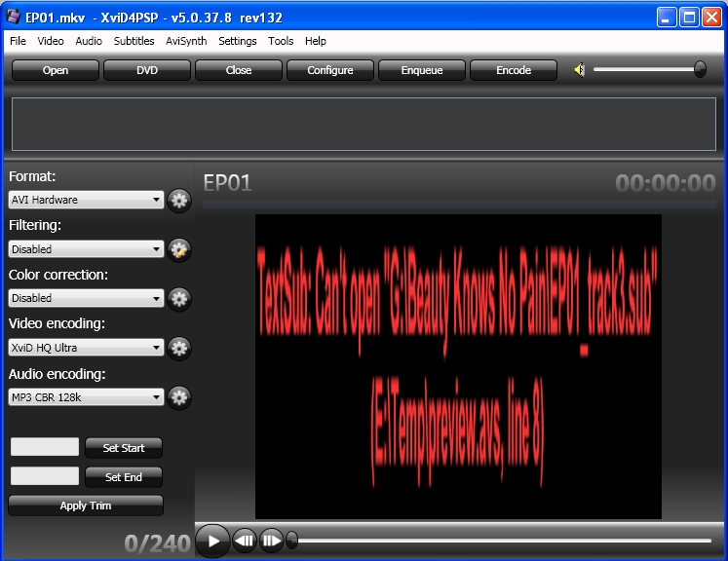Open the Filtering script editor icon
This screenshot has height=561, width=728.
[x=179, y=250]
